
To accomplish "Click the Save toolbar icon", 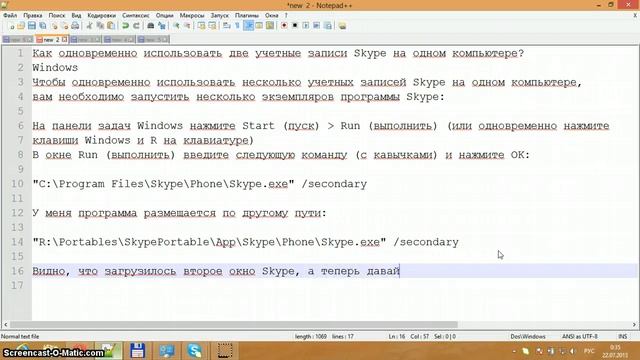I will (32, 26).
